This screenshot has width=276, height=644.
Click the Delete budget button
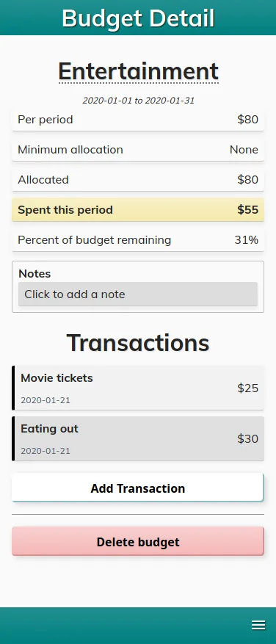click(137, 542)
